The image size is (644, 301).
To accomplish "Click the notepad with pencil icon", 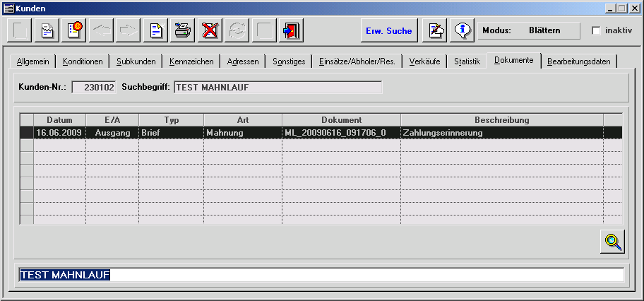I will [437, 30].
